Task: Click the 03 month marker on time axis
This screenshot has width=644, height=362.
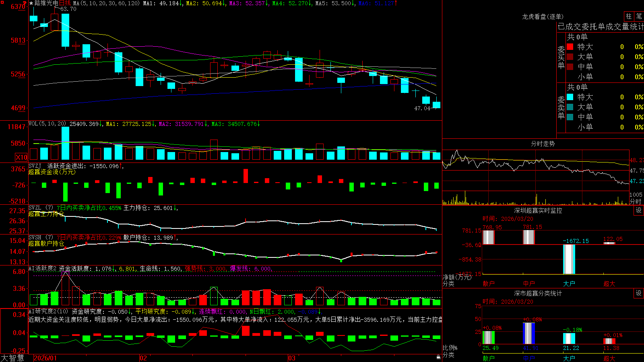Action: (292, 358)
